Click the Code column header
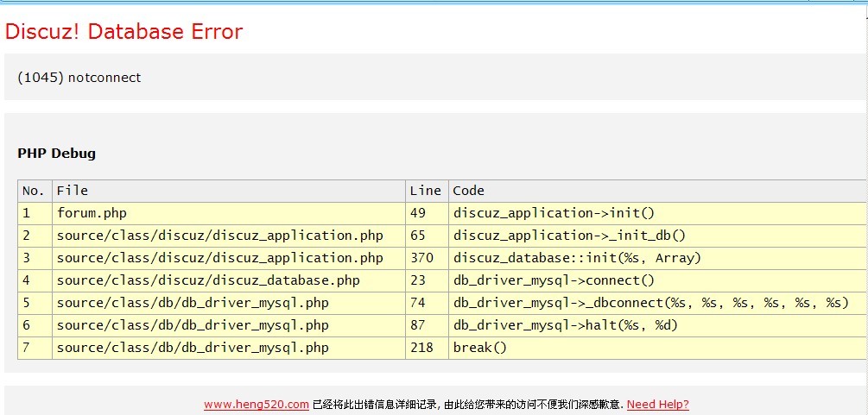This screenshot has height=415, width=868. click(657, 191)
